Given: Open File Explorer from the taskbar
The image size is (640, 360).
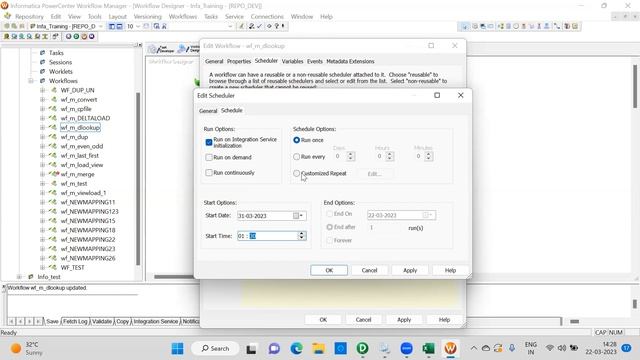Looking at the screenshot, I should point(318,349).
